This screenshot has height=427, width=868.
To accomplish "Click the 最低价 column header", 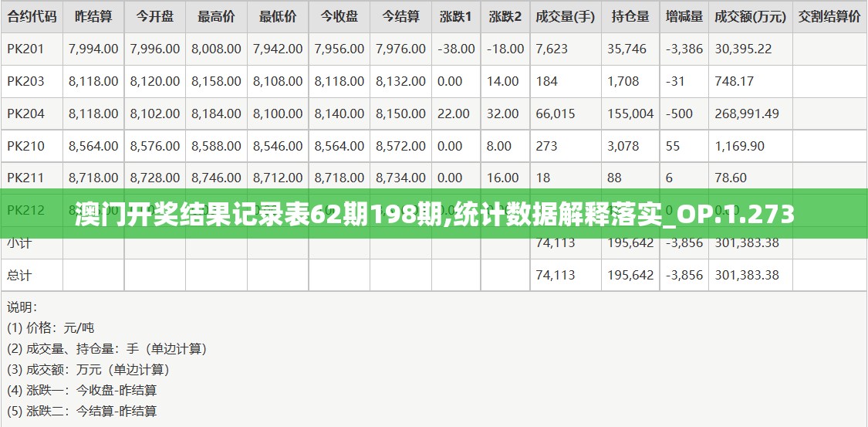I will (x=278, y=17).
